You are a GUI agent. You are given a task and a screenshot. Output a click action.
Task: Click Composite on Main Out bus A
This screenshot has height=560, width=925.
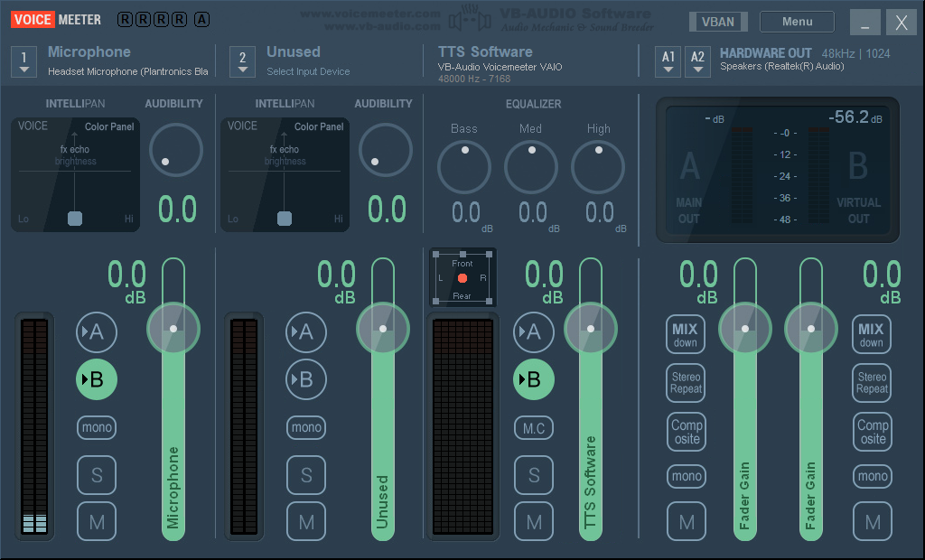[x=686, y=432]
